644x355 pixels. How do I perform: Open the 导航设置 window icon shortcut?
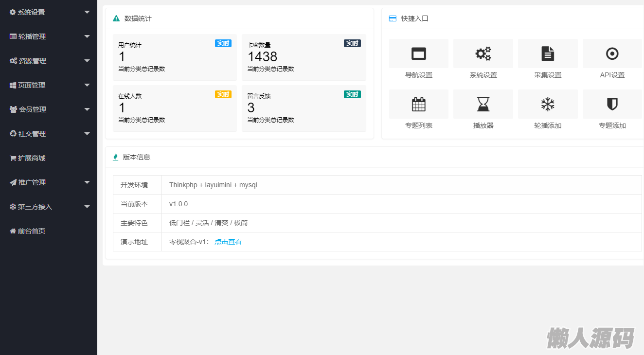418,53
